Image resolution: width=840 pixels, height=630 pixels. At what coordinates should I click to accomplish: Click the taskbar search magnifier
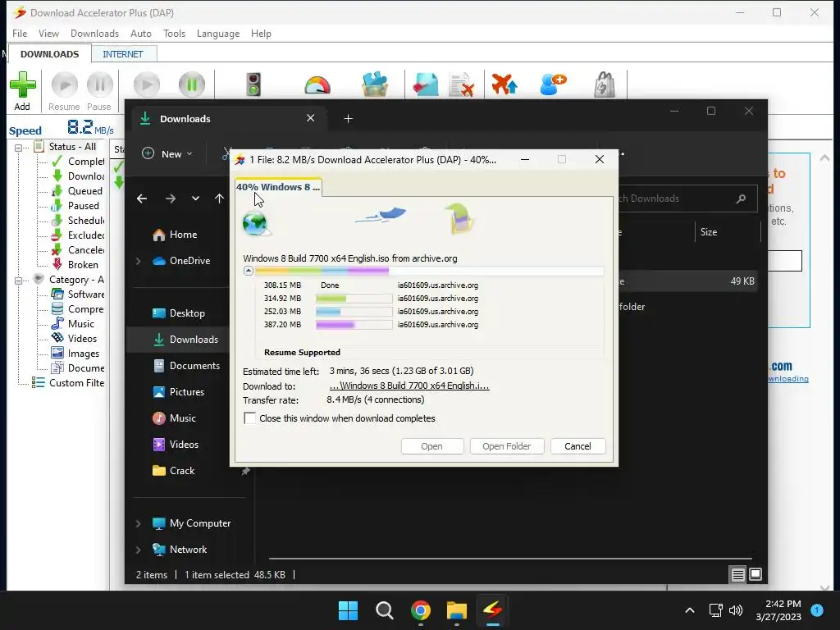(385, 610)
